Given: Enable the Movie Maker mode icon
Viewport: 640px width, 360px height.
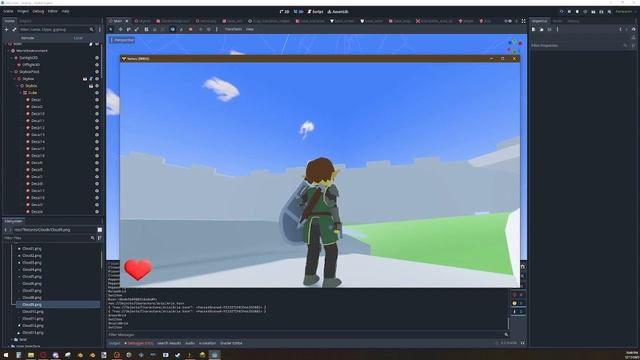Looking at the screenshot, I should 609,12.
